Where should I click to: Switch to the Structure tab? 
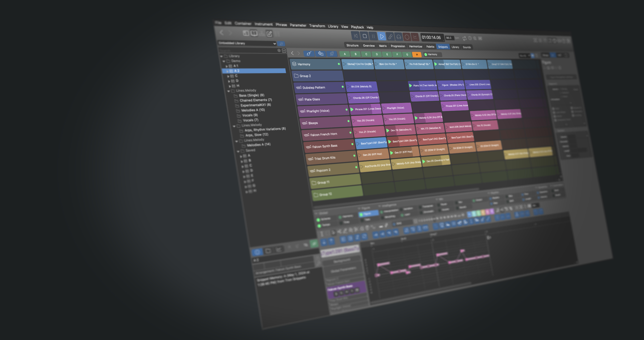tap(352, 45)
